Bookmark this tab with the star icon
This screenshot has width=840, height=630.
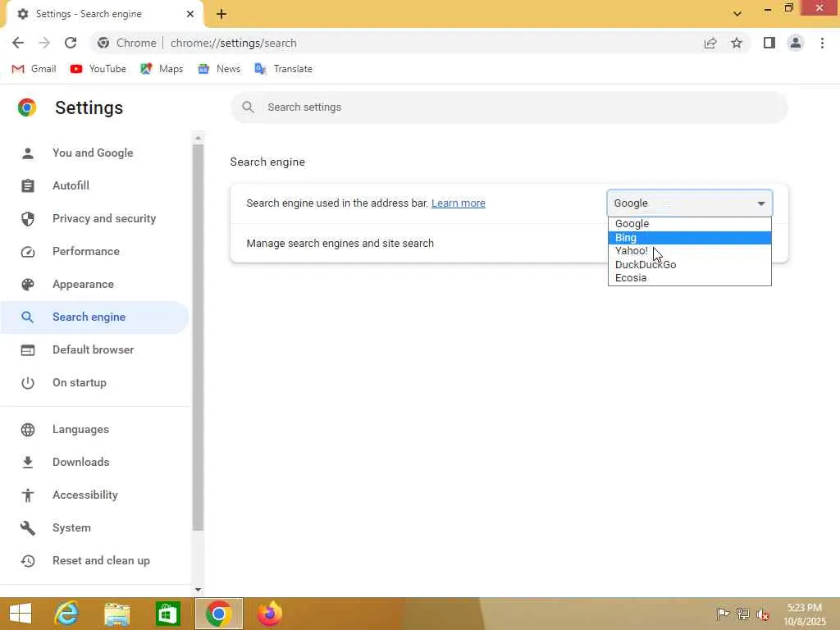click(x=737, y=43)
